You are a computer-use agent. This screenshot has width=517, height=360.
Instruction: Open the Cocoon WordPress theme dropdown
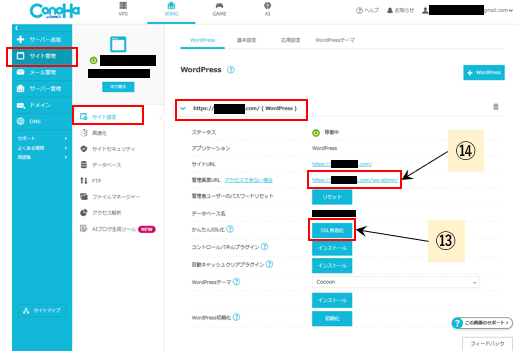tap(396, 282)
